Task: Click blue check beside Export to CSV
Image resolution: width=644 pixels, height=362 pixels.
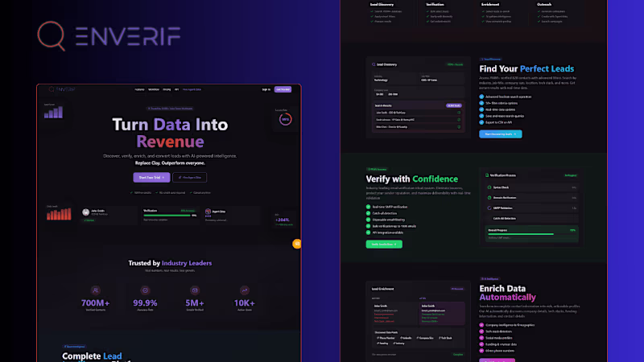Action: pos(481,122)
